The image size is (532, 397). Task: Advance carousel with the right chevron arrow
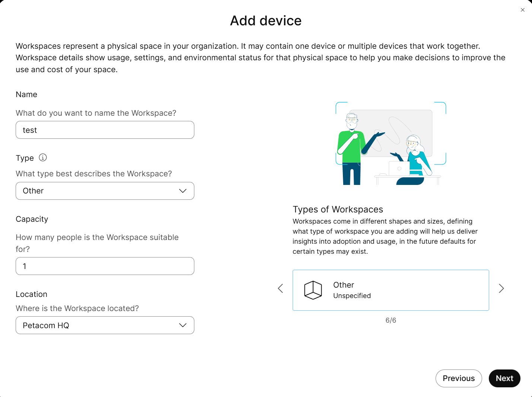point(501,288)
